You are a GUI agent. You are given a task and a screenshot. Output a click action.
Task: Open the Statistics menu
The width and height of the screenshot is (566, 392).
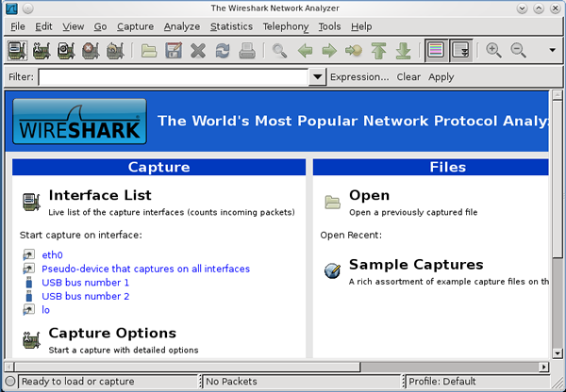point(231,26)
